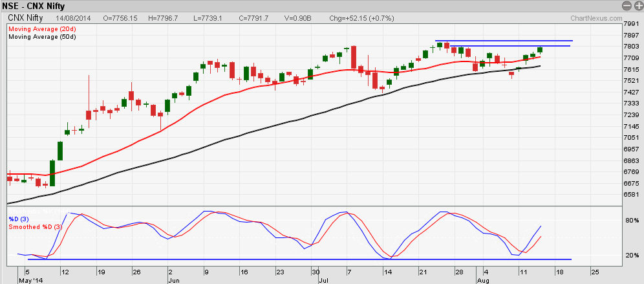Click the 7051 price axis label
This screenshot has height=284, width=644.
pyautogui.click(x=631, y=138)
